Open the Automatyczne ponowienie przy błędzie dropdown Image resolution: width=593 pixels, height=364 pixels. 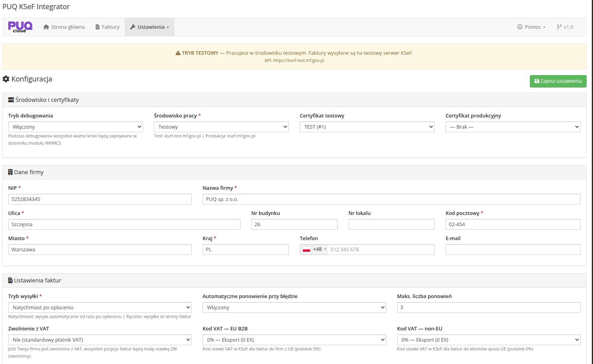[294, 308]
